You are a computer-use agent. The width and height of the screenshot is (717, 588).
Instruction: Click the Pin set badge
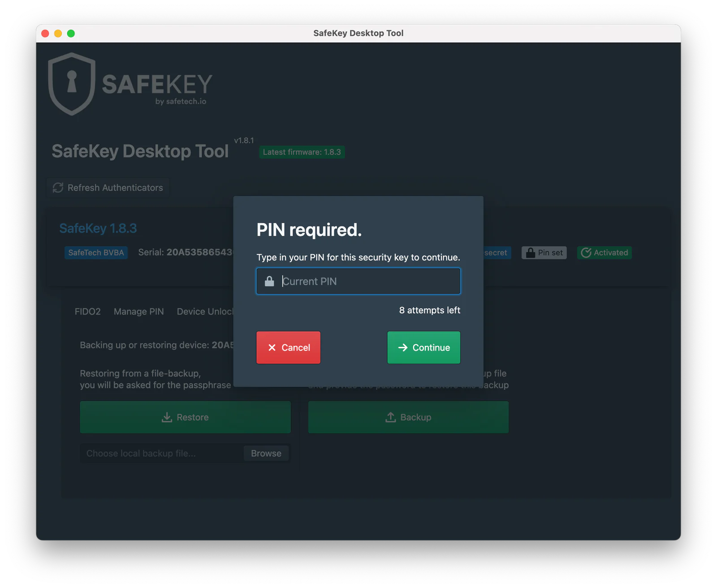(x=544, y=253)
